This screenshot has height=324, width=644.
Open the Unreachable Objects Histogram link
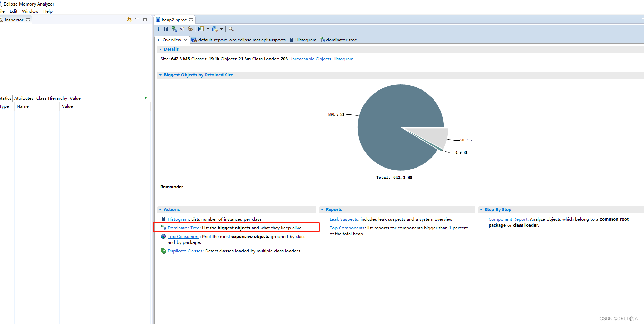tap(321, 59)
